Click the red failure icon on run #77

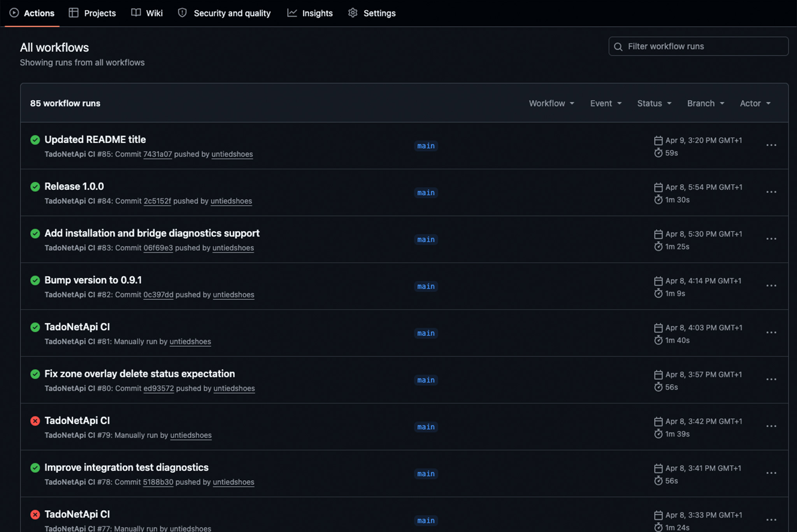(35, 514)
